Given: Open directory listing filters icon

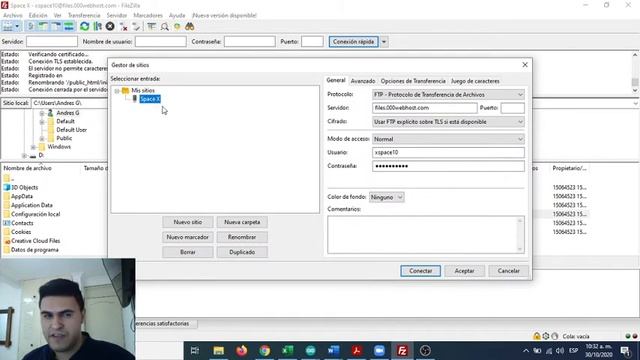Looking at the screenshot, I should (x=151, y=27).
